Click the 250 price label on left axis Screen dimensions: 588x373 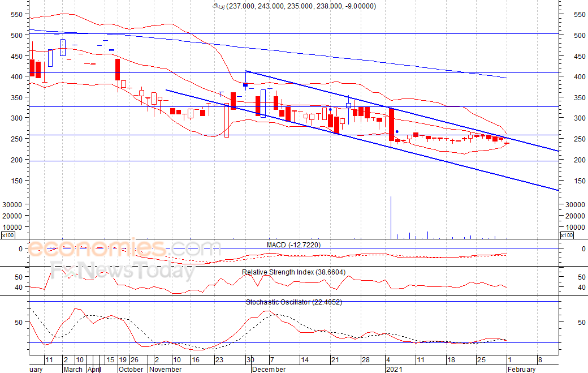pos(17,139)
